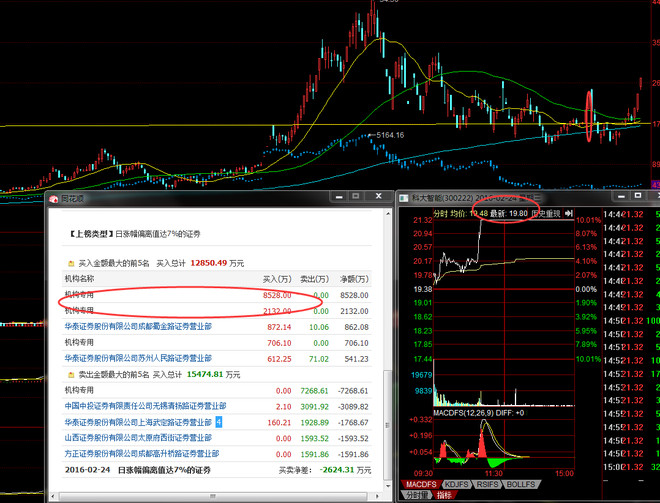Screen dimensions: 660x503
Task: Open 华泰证券 上海武定路证券营业部 link
Action: [x=138, y=422]
